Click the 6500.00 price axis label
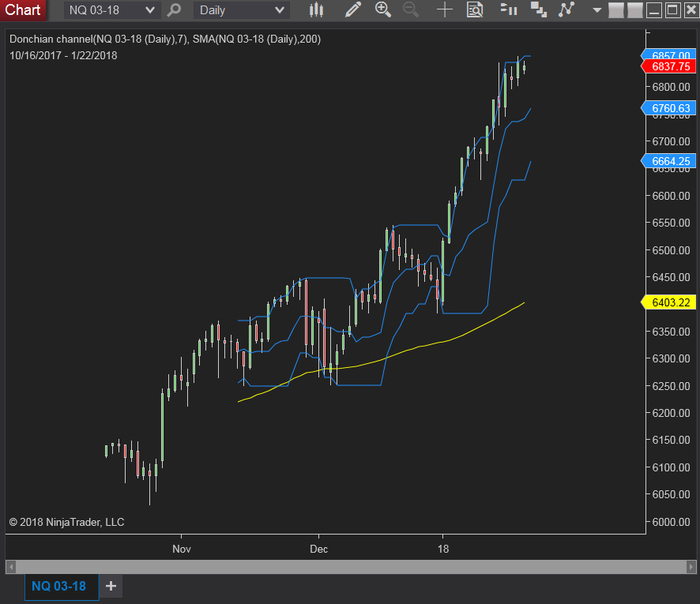The image size is (700, 604). coord(671,250)
